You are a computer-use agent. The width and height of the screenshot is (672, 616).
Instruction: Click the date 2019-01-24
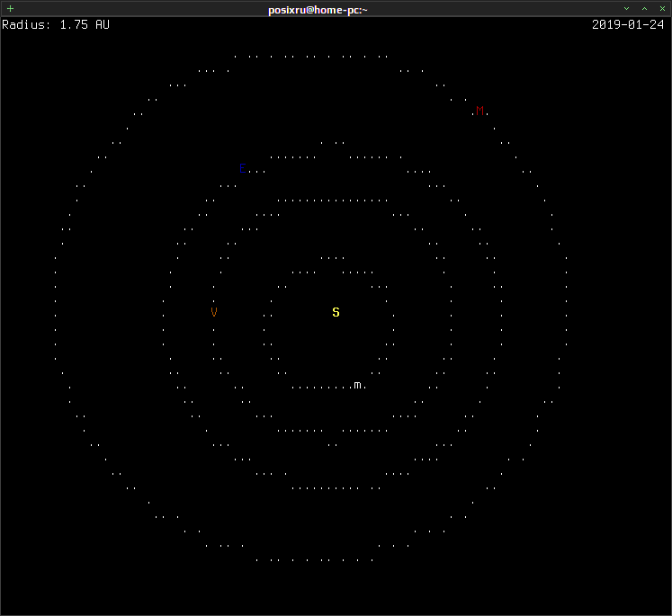click(628, 24)
